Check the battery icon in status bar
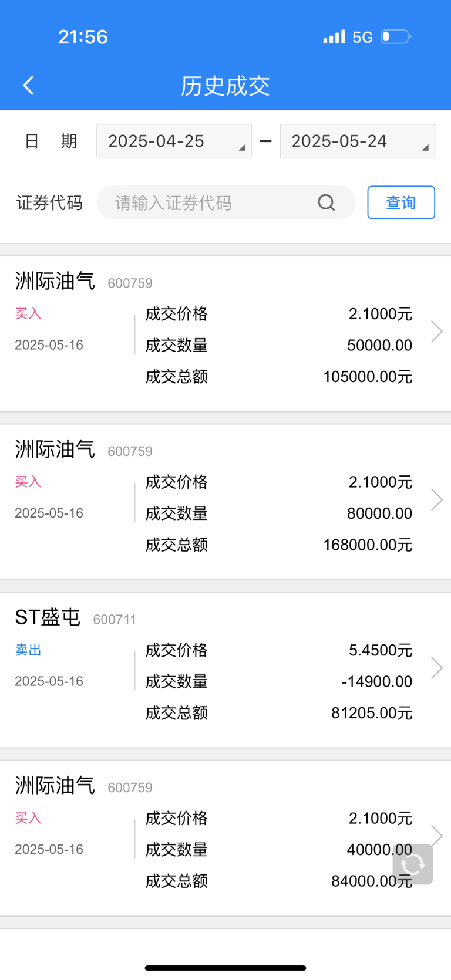 click(396, 37)
